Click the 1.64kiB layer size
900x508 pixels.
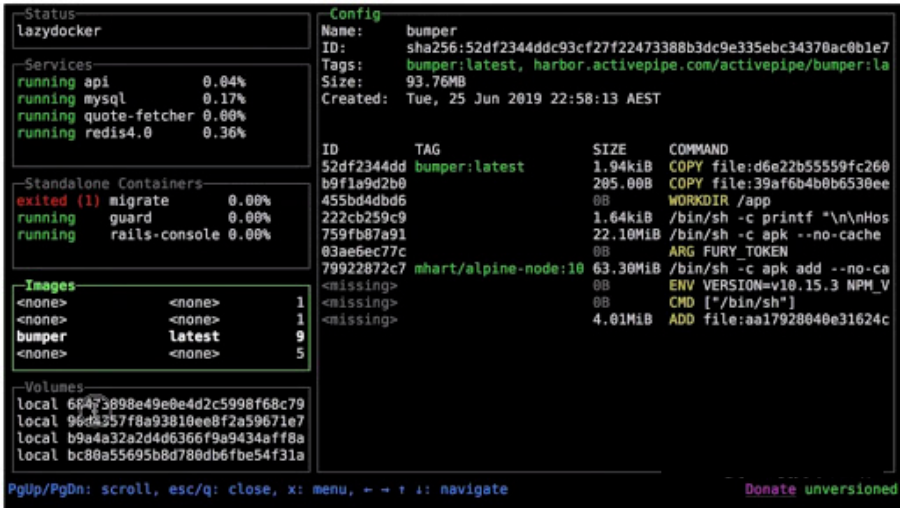pyautogui.click(x=623, y=218)
